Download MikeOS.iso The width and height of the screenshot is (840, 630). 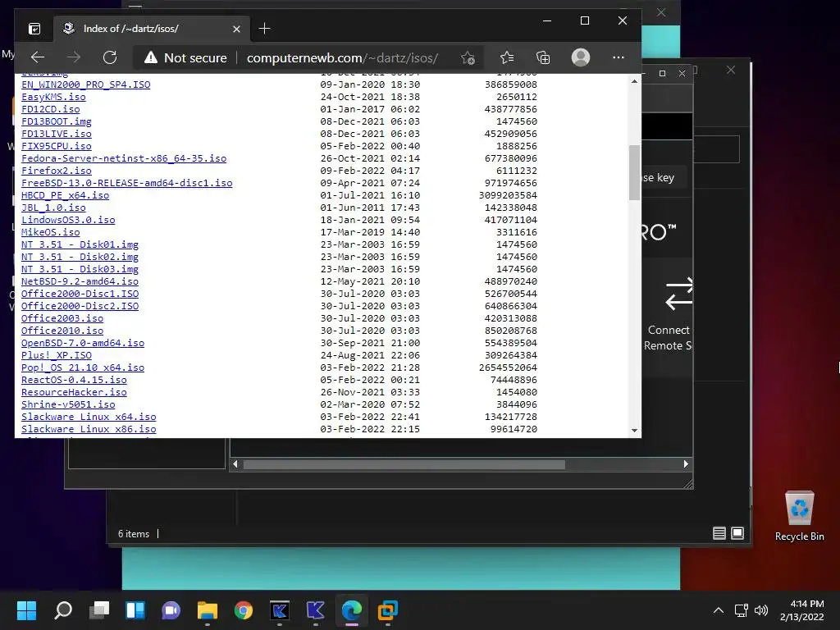pos(50,232)
